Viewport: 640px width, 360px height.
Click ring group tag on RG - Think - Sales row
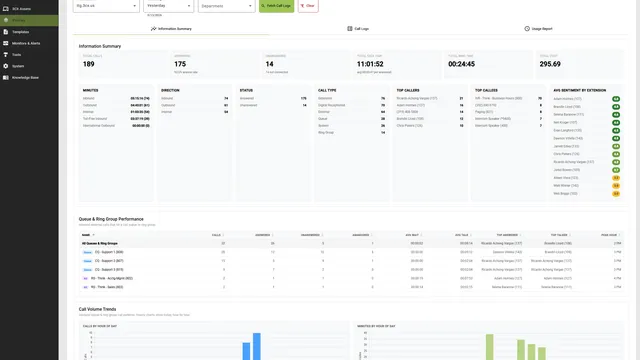[85, 287]
